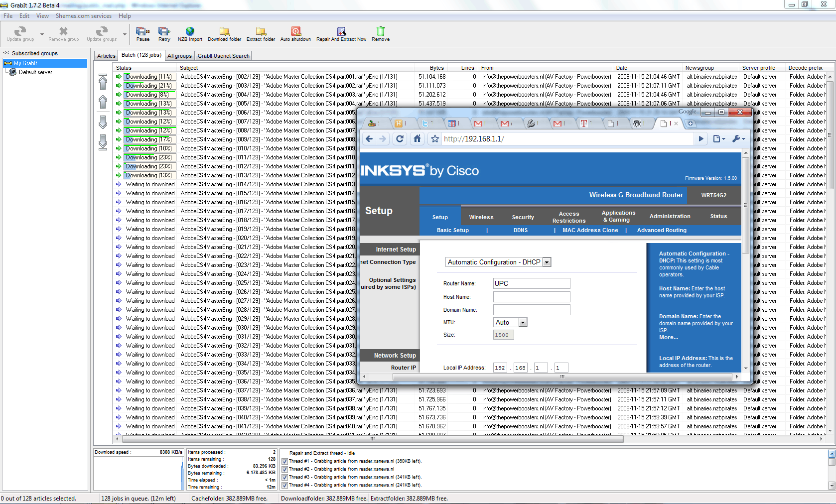Click the green Remove bin icon
The height and width of the screenshot is (504, 836).
pos(381,31)
